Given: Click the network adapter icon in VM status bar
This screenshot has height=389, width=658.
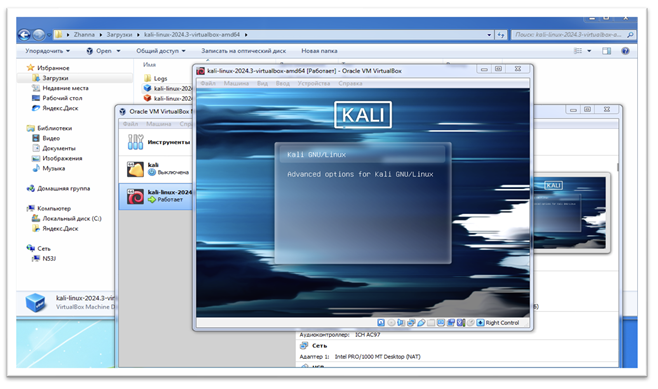Looking at the screenshot, I should [x=411, y=322].
